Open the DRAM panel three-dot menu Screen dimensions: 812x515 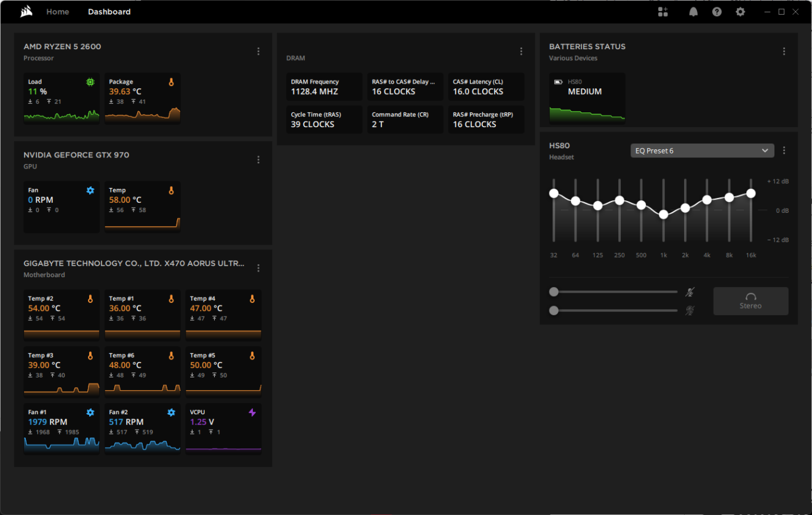[x=521, y=52]
